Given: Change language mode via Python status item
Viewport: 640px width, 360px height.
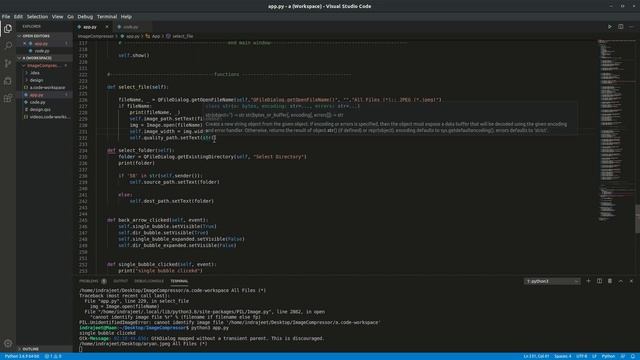Looking at the screenshot, I should tap(608, 356).
